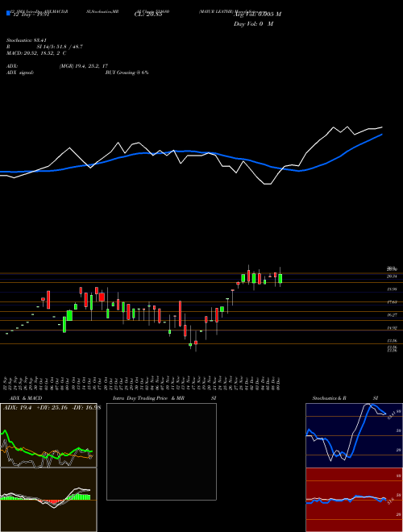Image resolution: width=403 pixels, height=532 pixels.
Task: Click the MACD histogram chart
Action: click(x=48, y=500)
